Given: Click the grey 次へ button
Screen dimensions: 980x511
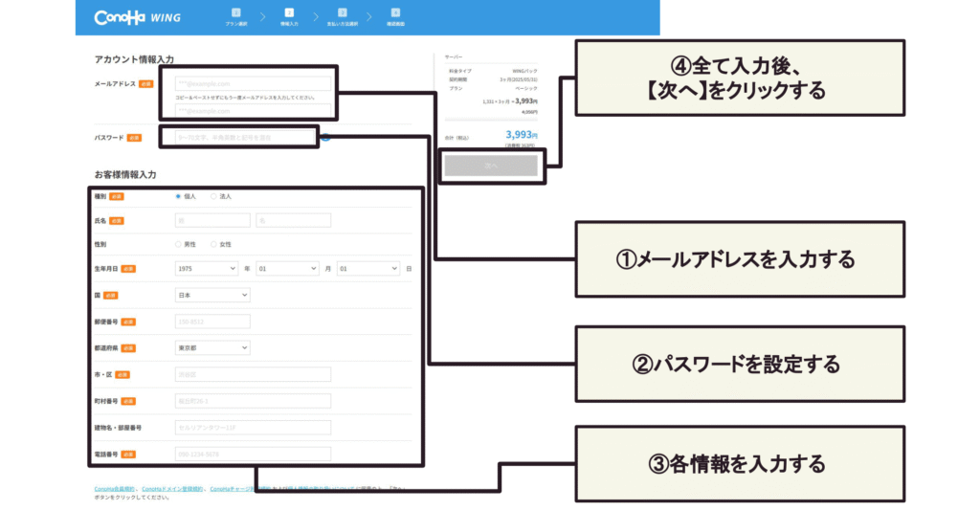Looking at the screenshot, I should coord(490,166).
